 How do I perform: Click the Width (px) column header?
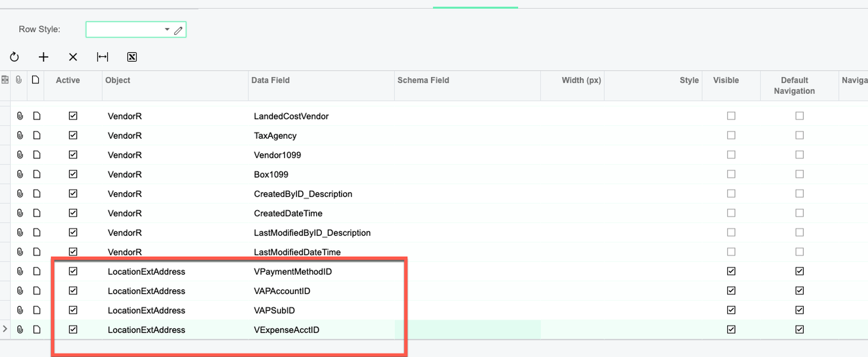(x=581, y=80)
